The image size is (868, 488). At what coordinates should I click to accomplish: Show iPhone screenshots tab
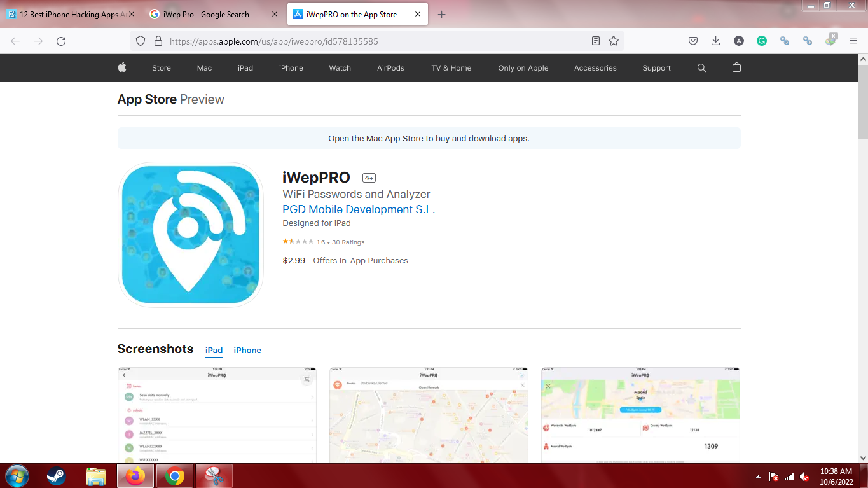pos(247,351)
